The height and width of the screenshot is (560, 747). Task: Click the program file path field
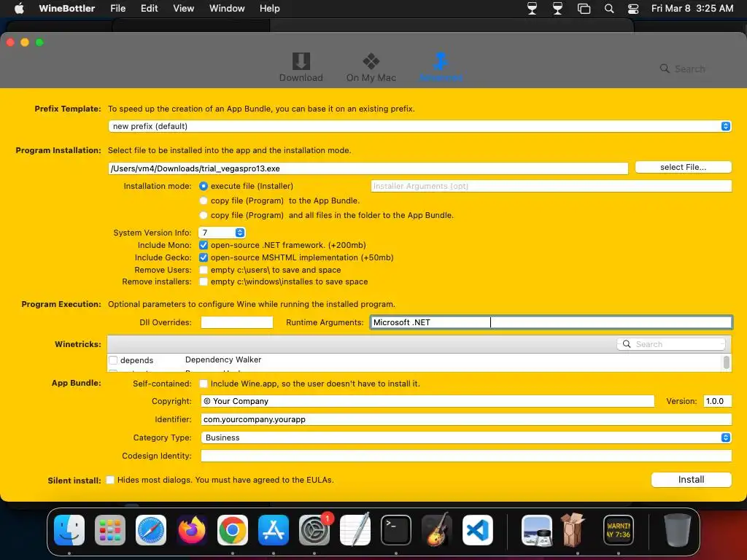click(x=368, y=168)
